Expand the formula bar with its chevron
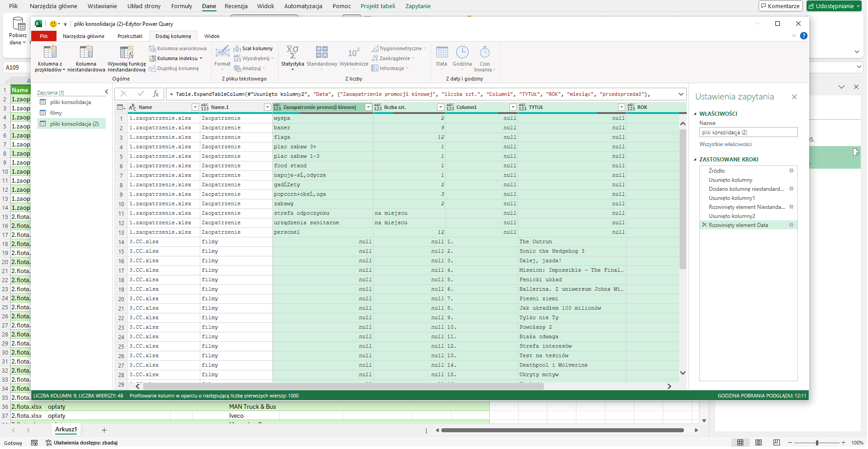The height and width of the screenshot is (449, 868). click(681, 94)
